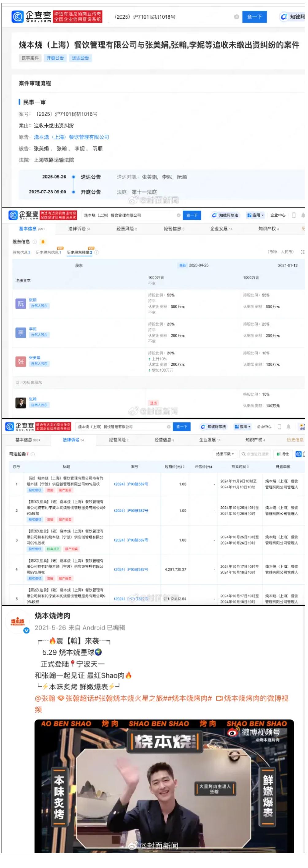Select the active 法律诉讼 54 tab on auction page
The height and width of the screenshot is (868, 308).
point(73,440)
